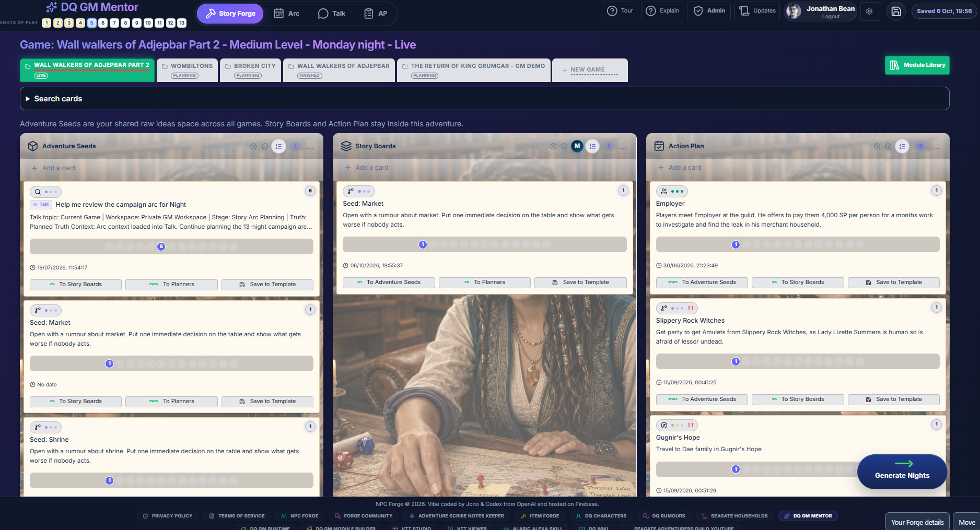Click the M badge in Story Boards header
Screen dimensions: 980x530
tap(577, 146)
